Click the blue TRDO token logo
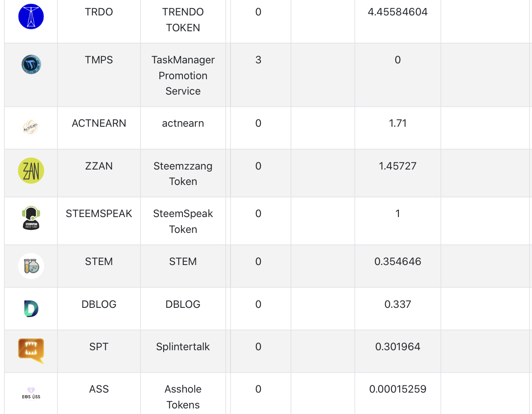 [31, 17]
